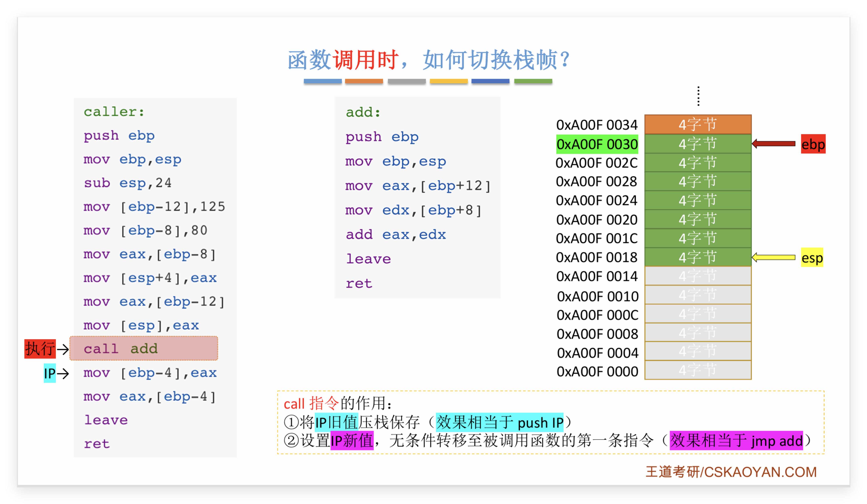This screenshot has width=867, height=504.
Task: Click the red 执行 label
Action: (x=40, y=349)
